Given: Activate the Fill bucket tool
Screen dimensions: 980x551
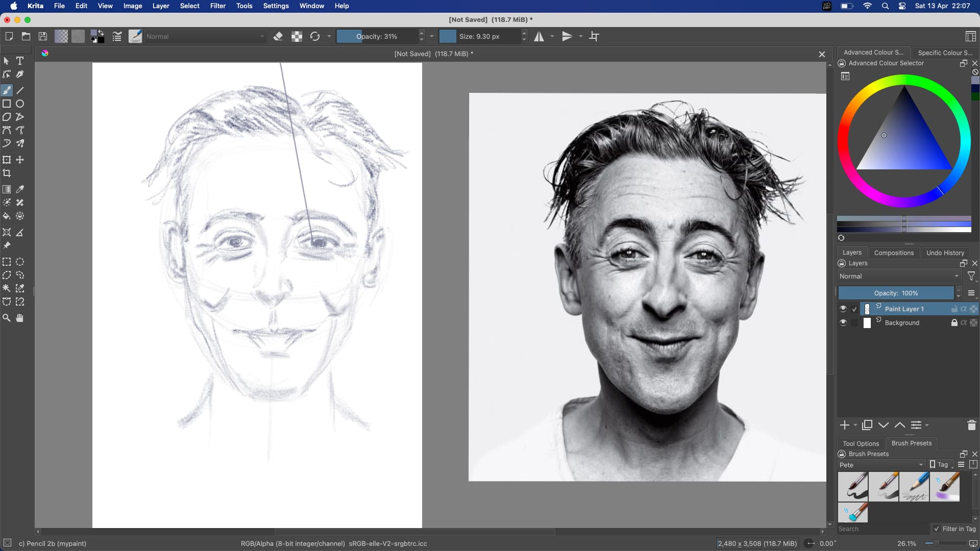Looking at the screenshot, I should pyautogui.click(x=7, y=216).
